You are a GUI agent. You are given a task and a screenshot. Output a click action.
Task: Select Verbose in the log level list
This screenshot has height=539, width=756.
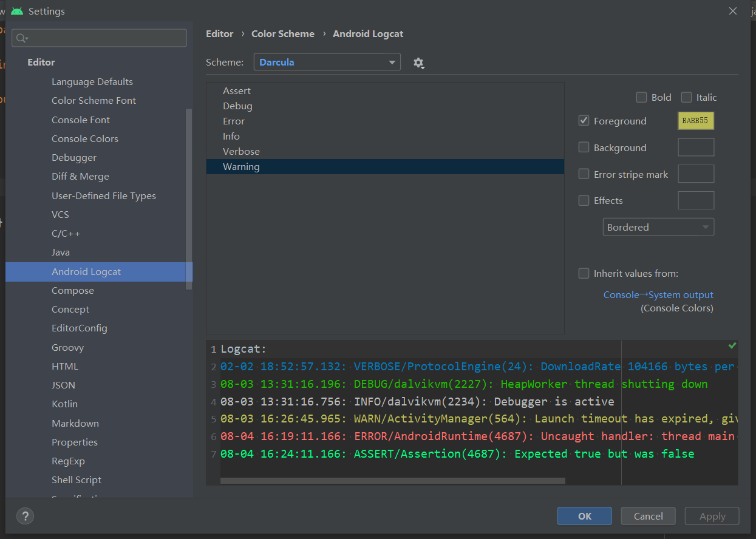(x=385, y=151)
